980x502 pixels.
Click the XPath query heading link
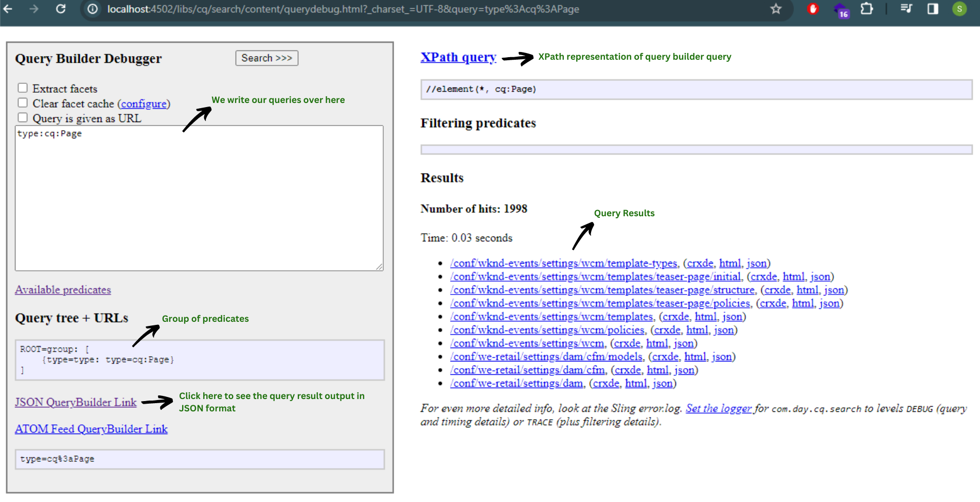click(x=458, y=57)
